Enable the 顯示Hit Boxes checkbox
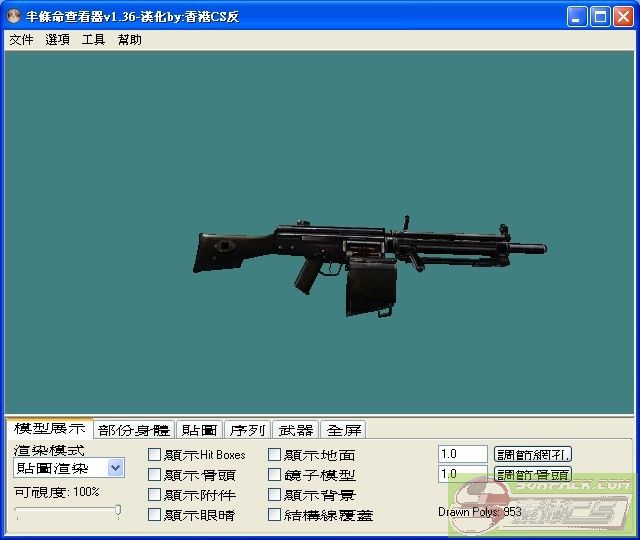The height and width of the screenshot is (540, 640). pos(155,455)
